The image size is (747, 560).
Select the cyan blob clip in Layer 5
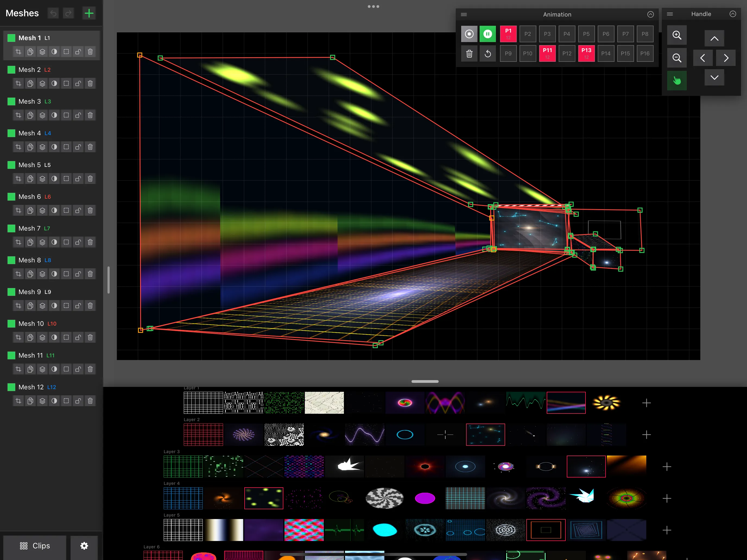[385, 530]
